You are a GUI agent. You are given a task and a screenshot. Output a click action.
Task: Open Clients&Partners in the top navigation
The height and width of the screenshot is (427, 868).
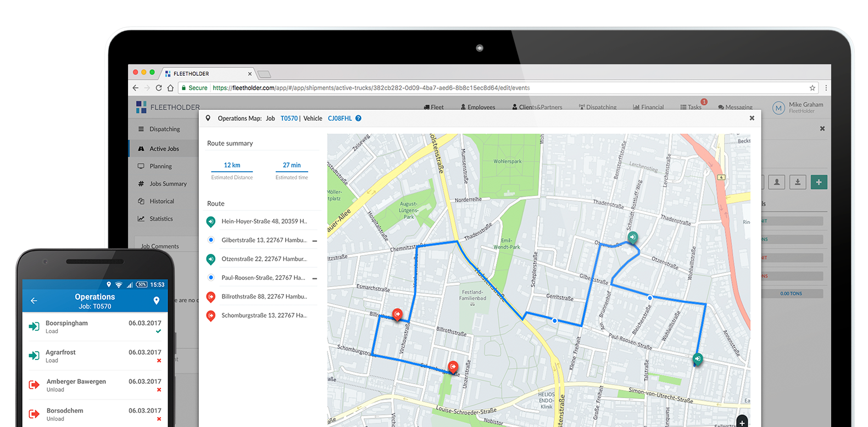pos(537,108)
